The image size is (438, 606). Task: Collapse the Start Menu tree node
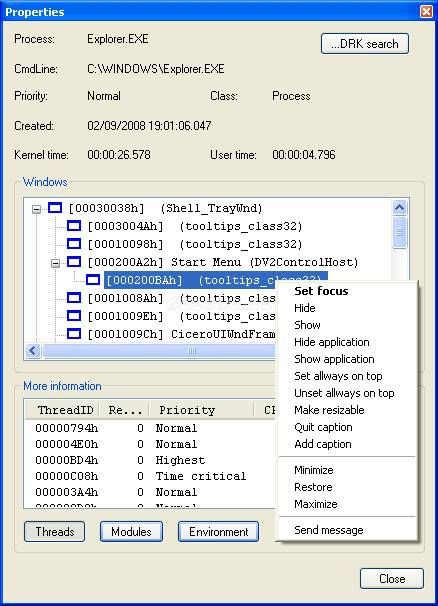click(x=56, y=263)
